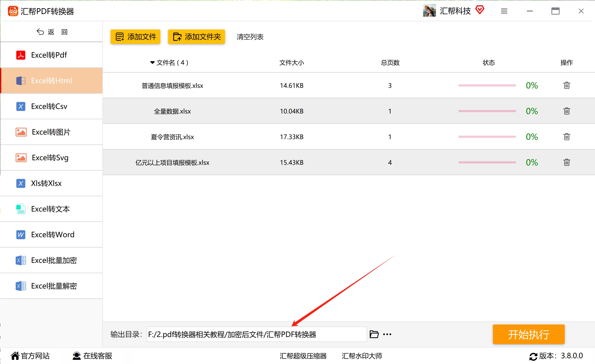Click the 文件大小 column header
Image resolution: width=595 pixels, height=364 pixels.
291,63
